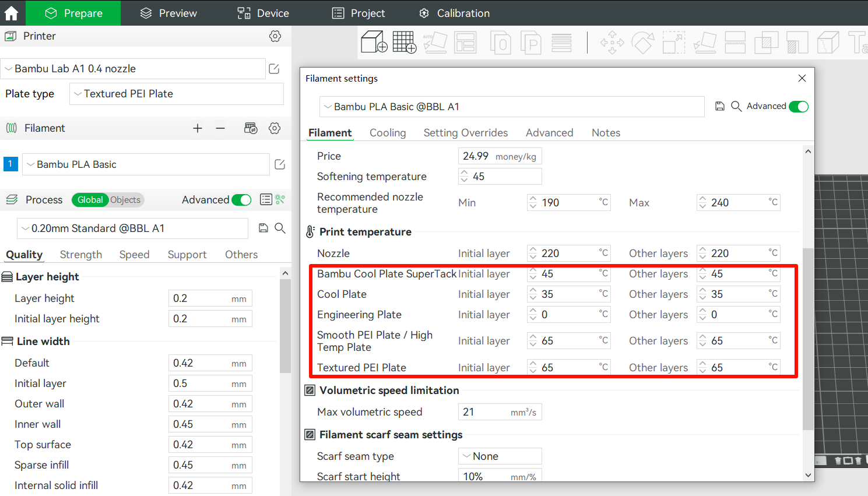
Task: Open the Bambu PLA Basic filament dropdown
Action: click(x=146, y=164)
